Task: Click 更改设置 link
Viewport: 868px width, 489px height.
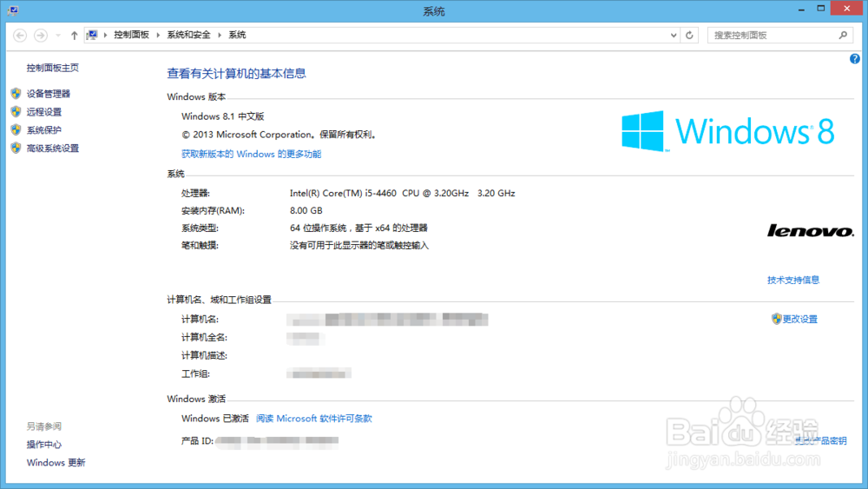Action: point(800,319)
